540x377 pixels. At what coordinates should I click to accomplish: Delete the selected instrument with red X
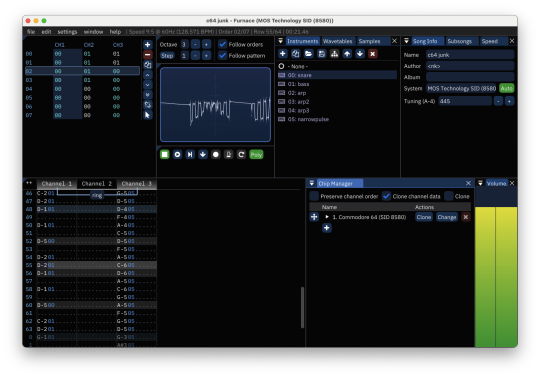pos(373,54)
